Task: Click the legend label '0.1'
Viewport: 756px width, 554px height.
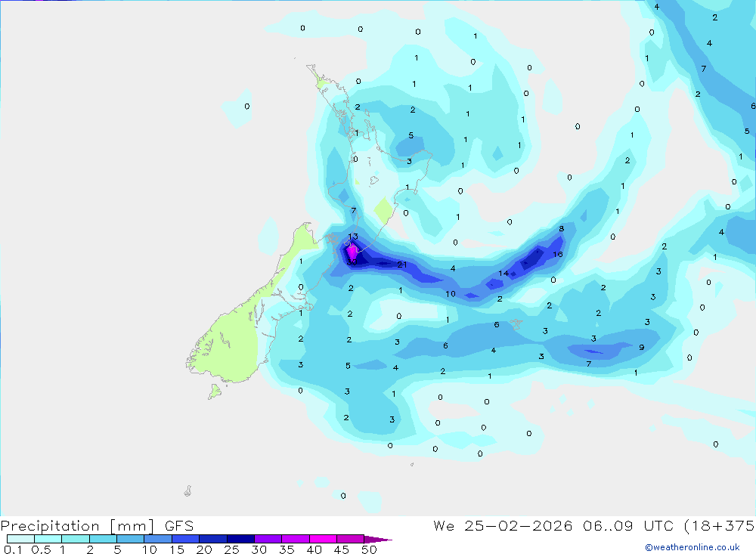Action: point(13,549)
